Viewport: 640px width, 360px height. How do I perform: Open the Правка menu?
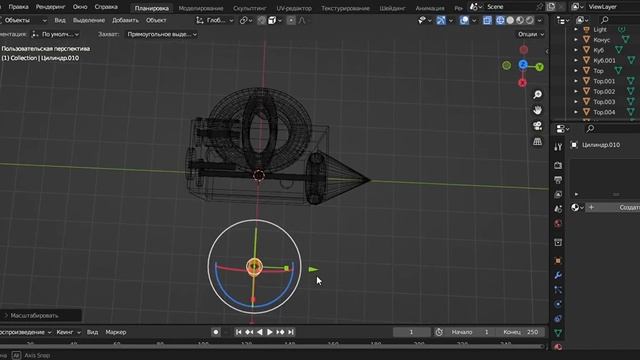click(x=18, y=7)
